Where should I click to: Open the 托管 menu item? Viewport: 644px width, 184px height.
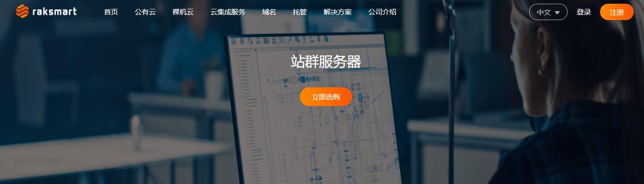pos(300,12)
